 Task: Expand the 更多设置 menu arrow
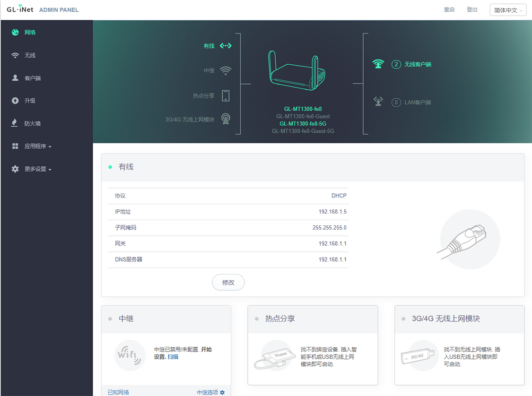point(51,169)
